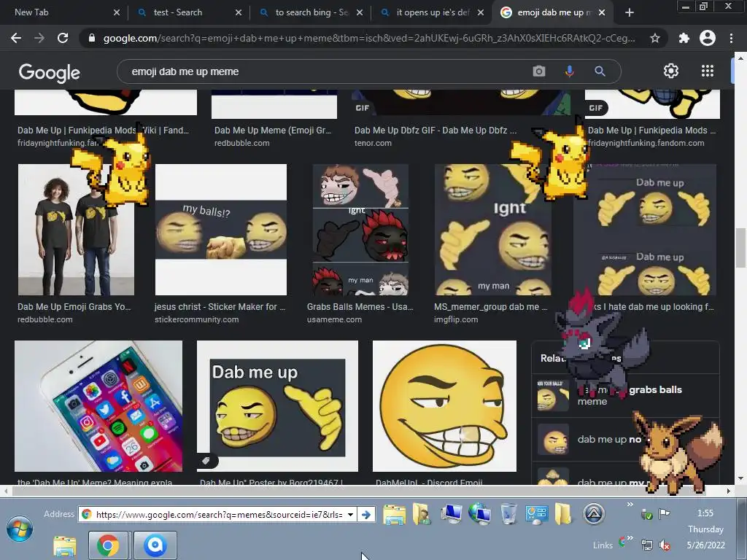The height and width of the screenshot is (560, 747).
Task: Expand the Links toolbar chevron
Action: [x=630, y=538]
